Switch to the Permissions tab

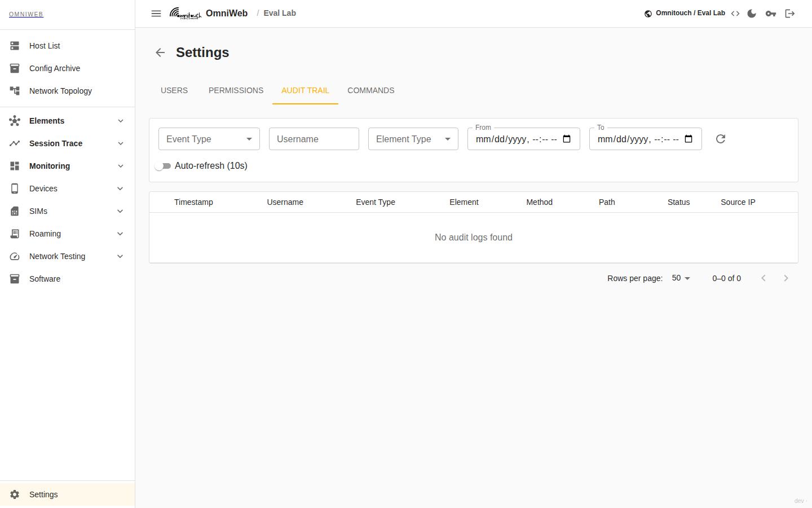pos(236,90)
